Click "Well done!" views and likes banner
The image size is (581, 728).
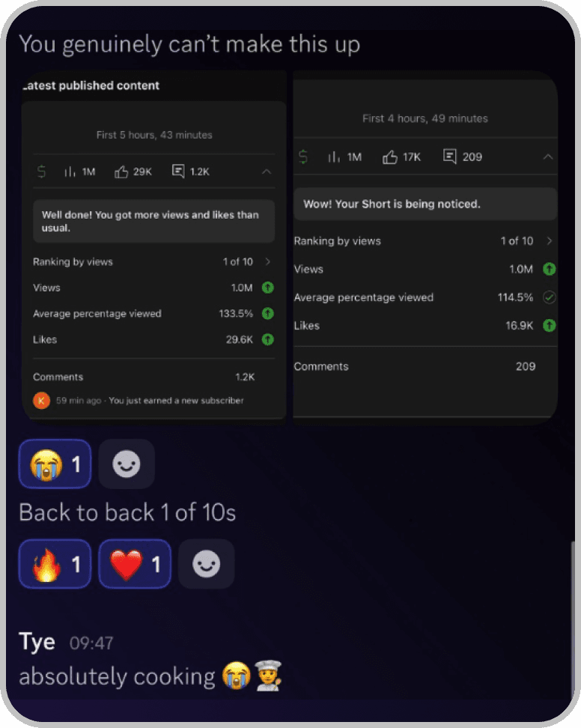click(153, 221)
